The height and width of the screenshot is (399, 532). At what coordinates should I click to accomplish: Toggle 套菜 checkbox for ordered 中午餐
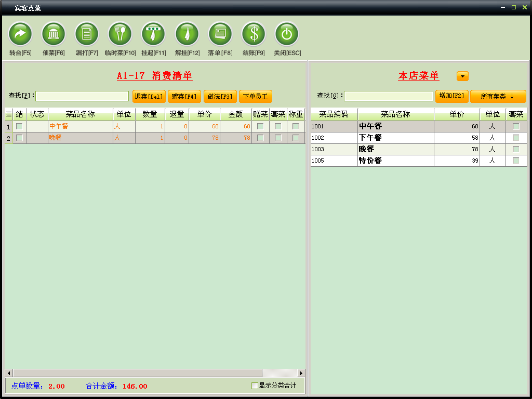click(x=278, y=126)
